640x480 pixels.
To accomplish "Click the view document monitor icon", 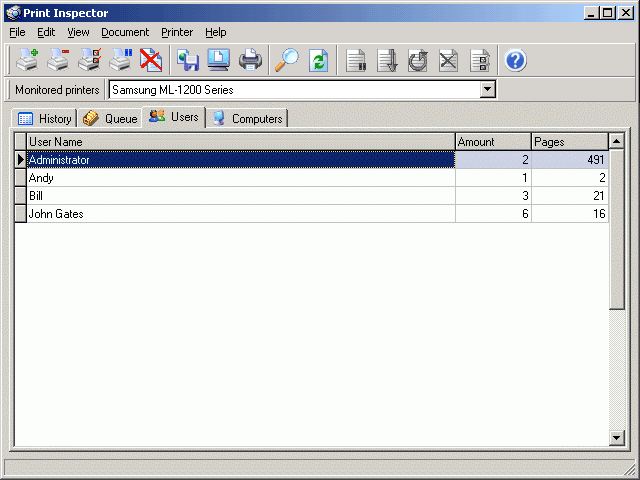I will tap(219, 60).
